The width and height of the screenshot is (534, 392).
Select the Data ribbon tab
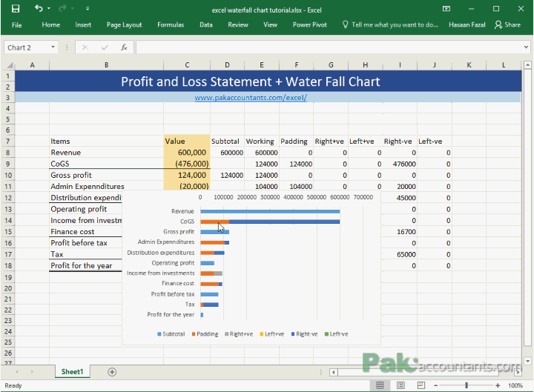coord(205,24)
